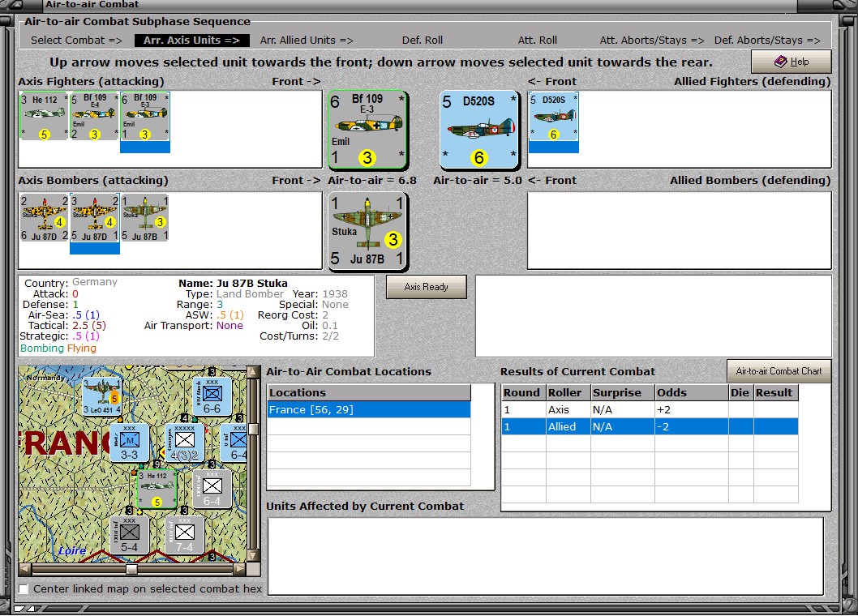Viewport: 858px width, 616px height.
Task: Click the book icon on Help button
Action: (x=781, y=62)
